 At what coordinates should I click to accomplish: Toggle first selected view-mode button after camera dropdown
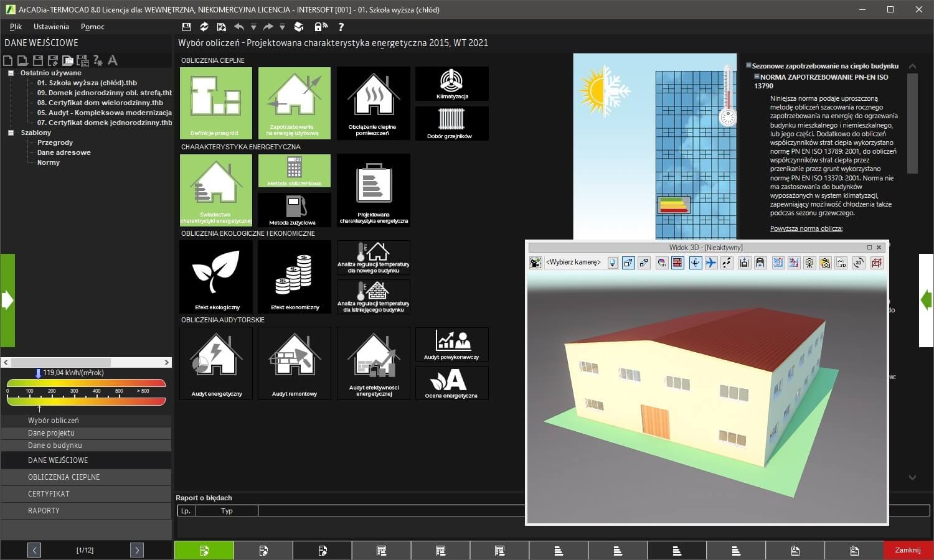[628, 263]
